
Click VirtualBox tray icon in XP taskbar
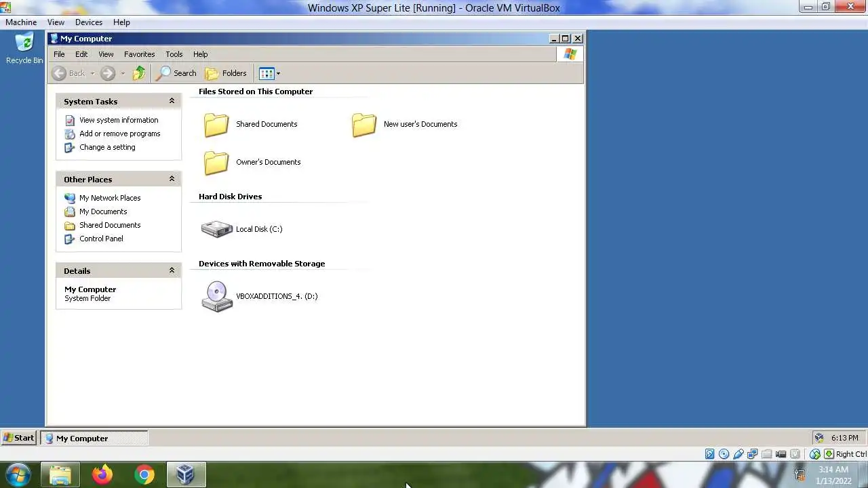pos(819,438)
